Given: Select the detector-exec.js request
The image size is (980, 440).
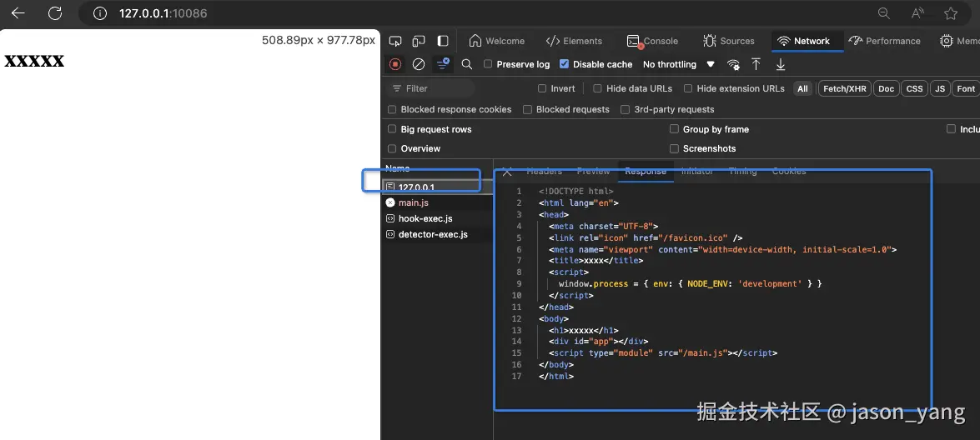Looking at the screenshot, I should pyautogui.click(x=438, y=235).
